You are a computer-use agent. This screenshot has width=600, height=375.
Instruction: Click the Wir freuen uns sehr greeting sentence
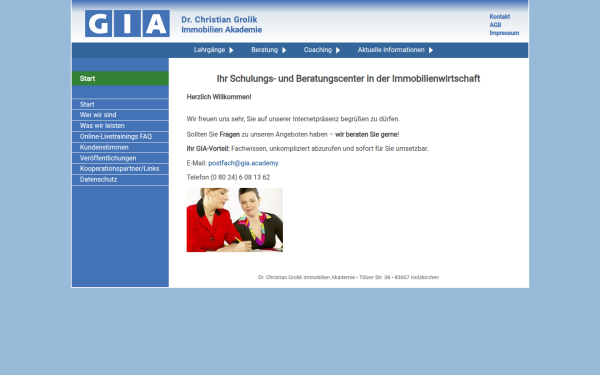[x=293, y=119]
